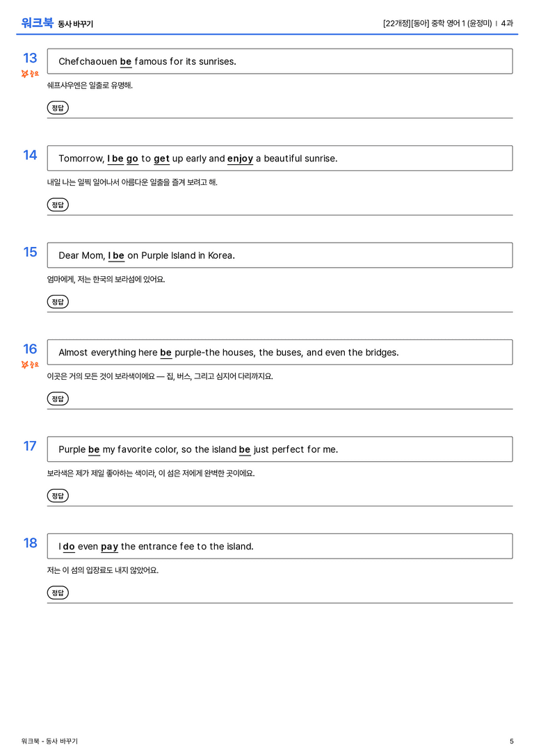Click the underlined be in question 16
This screenshot has width=534, height=756.
[165, 353]
